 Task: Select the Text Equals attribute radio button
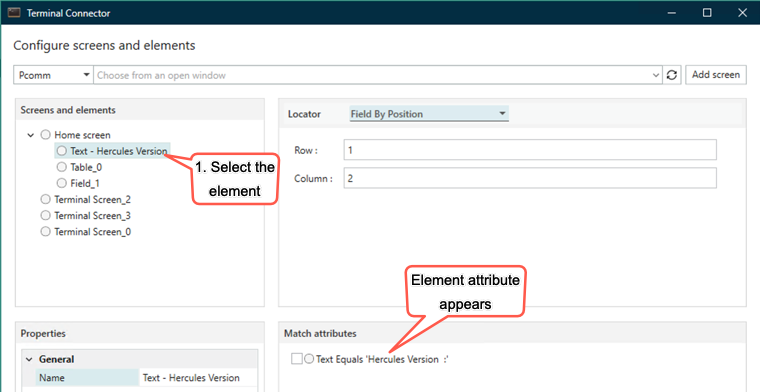pos(309,359)
